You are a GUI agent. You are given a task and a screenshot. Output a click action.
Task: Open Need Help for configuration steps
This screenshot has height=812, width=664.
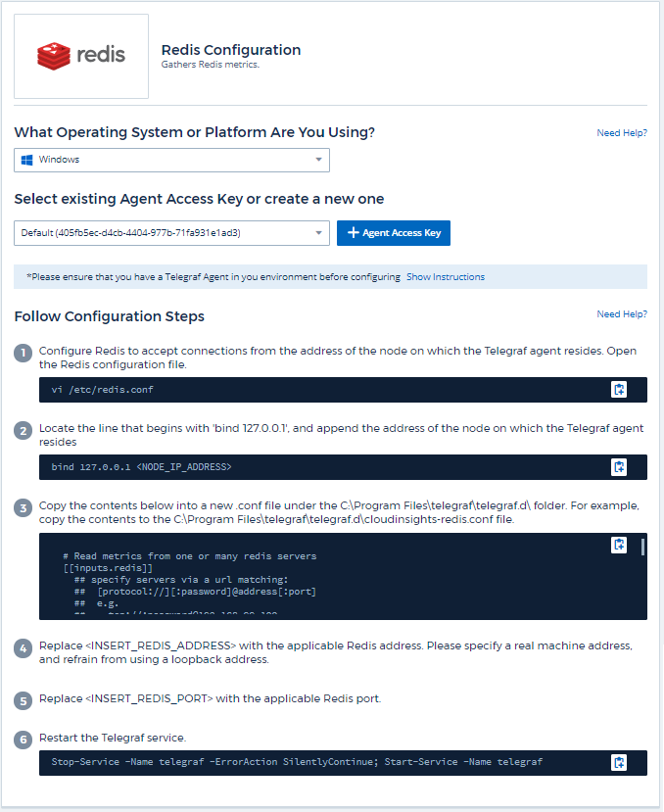tap(622, 314)
